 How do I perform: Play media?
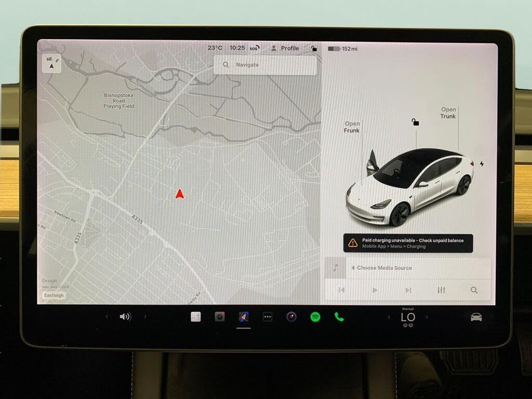(375, 290)
